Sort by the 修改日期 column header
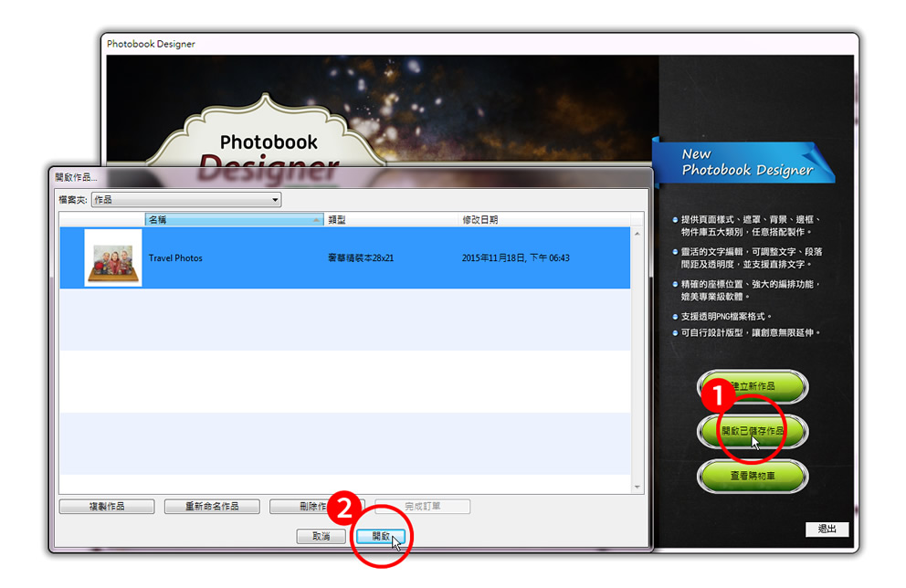Screen dimensions: 906x588 click(543, 220)
